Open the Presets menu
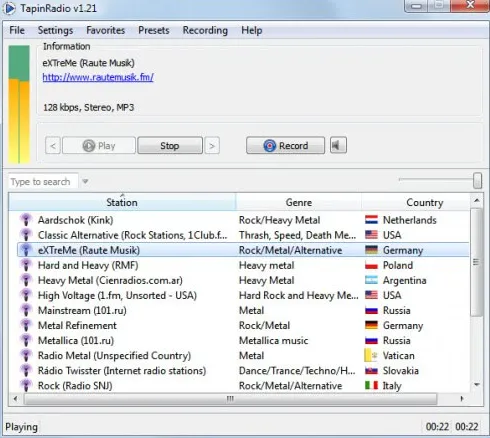 coord(154,30)
